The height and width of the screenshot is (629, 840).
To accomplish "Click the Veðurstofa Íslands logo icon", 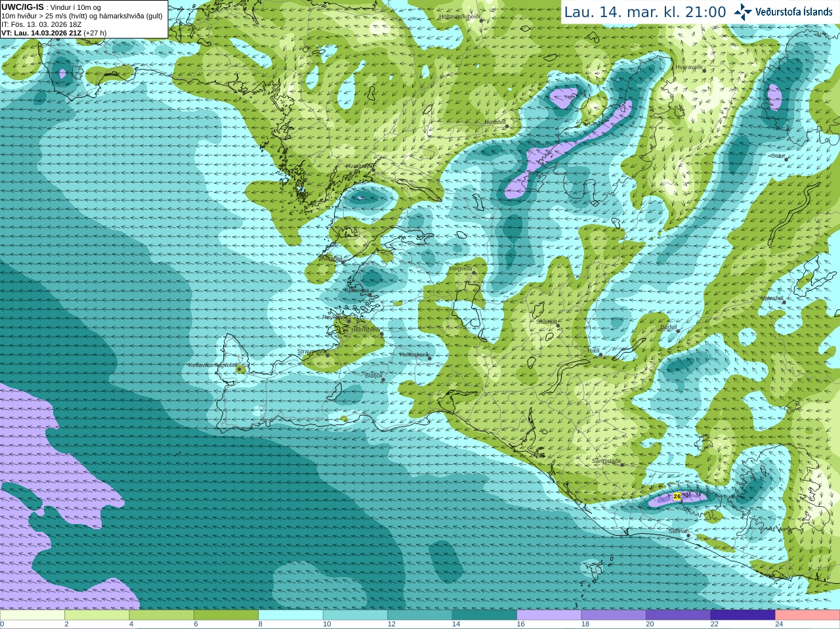I will pos(743,12).
